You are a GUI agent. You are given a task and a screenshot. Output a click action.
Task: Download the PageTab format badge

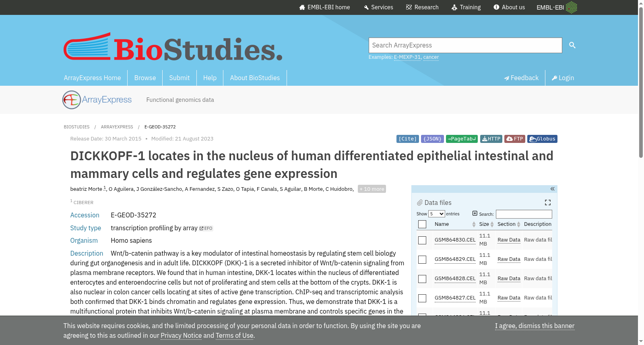click(462, 139)
